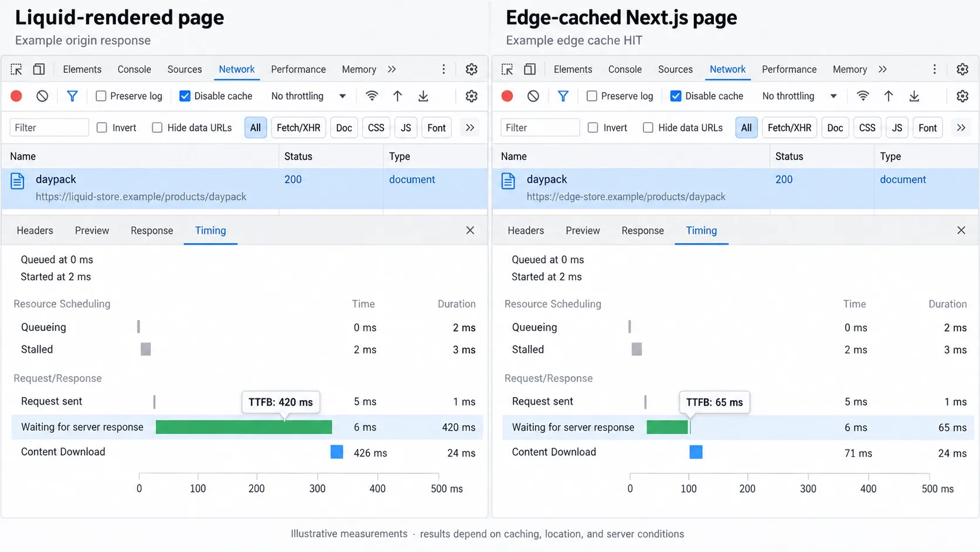Focus Filter text field in Liquid-rendered panel
The image size is (980, 552).
[49, 127]
